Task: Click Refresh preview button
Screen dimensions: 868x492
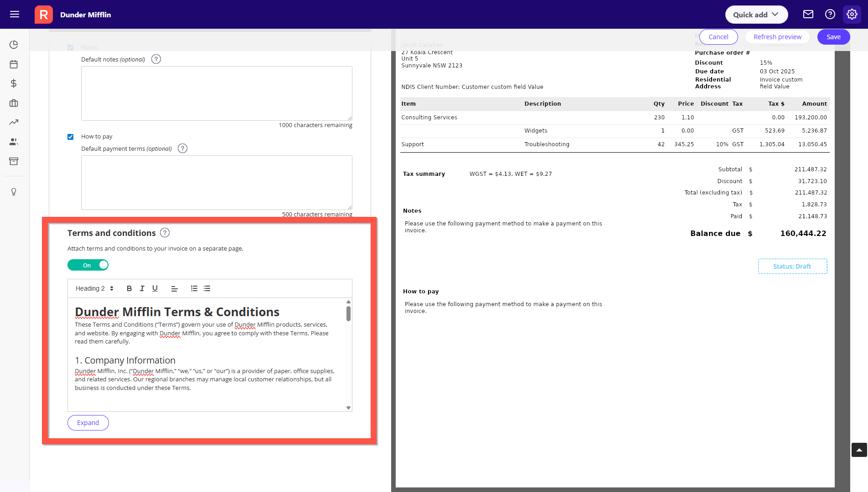Action: 777,37
